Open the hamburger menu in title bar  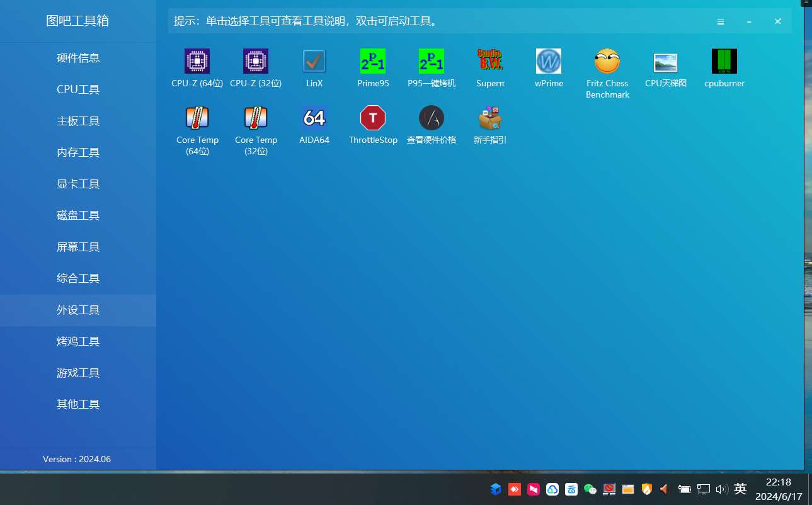pyautogui.click(x=721, y=21)
